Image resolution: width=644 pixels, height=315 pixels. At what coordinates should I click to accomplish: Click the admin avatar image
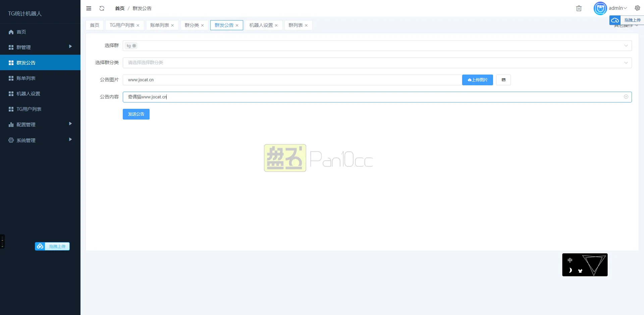point(600,8)
